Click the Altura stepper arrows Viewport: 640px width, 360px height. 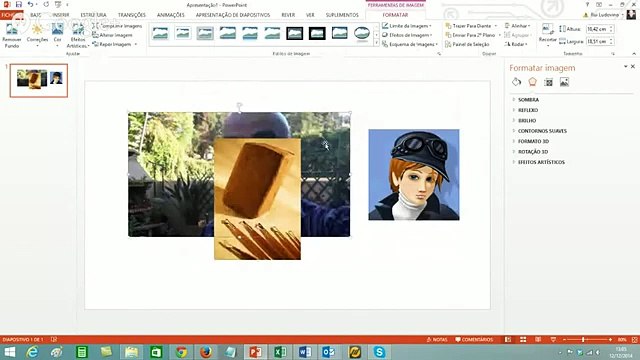click(611, 29)
